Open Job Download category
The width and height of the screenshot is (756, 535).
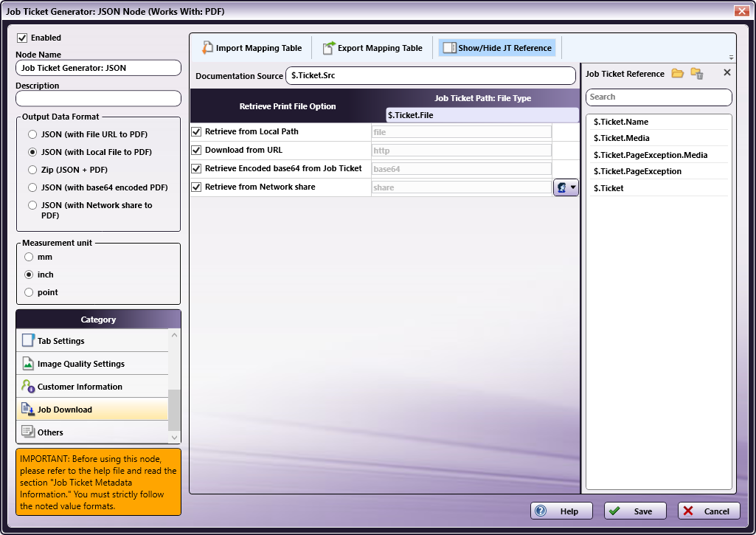click(92, 409)
